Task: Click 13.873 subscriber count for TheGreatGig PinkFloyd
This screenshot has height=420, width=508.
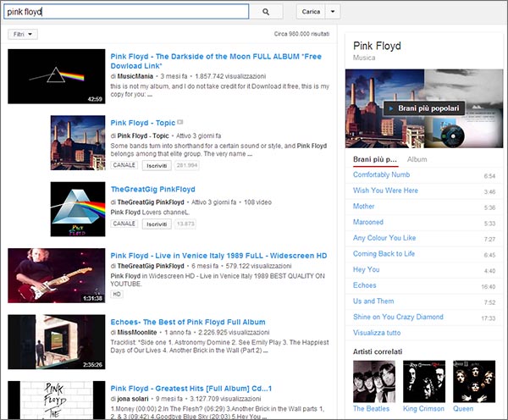Action: point(185,224)
